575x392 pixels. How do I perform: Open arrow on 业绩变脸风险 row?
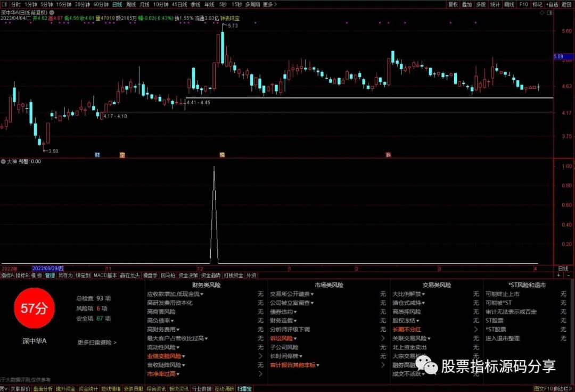click(x=260, y=356)
